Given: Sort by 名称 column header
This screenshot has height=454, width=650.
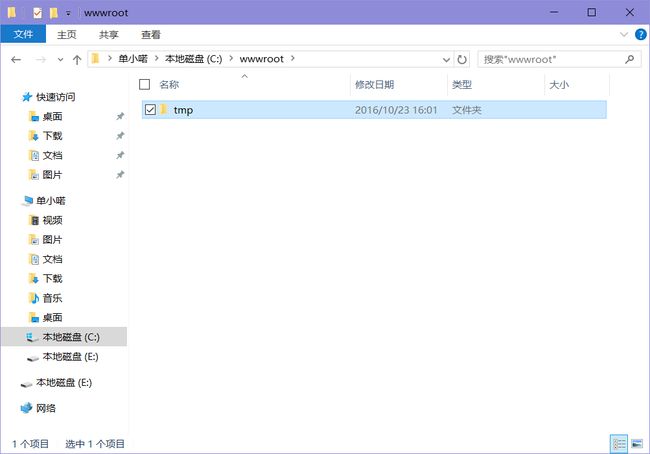Looking at the screenshot, I should coord(169,85).
